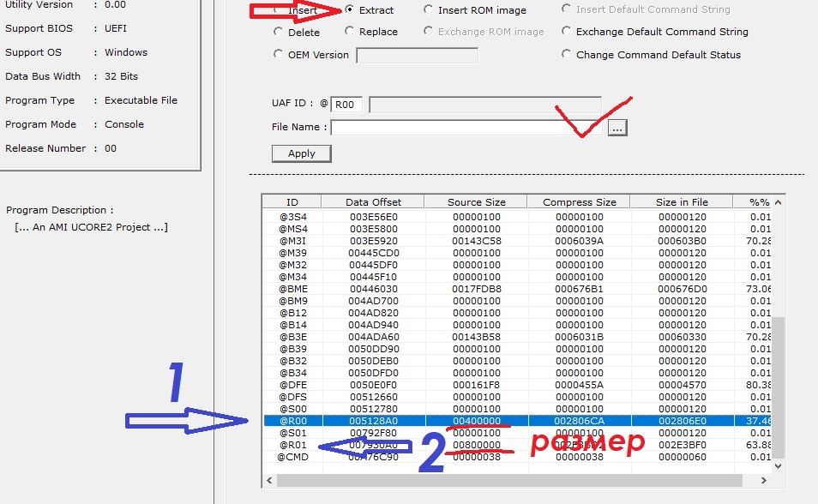Screen dimensions: 818x504
Task: Select the @CMD row
Action: (x=518, y=457)
